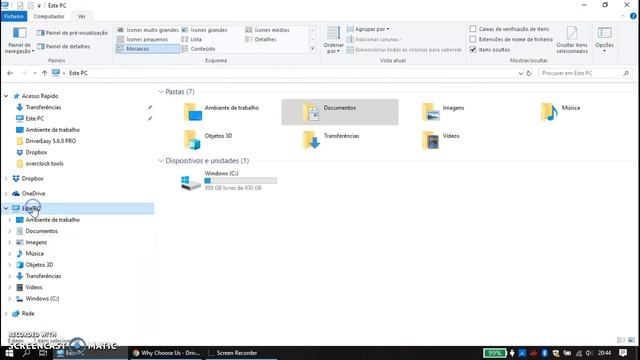
Task: Select the Documentos folder tile
Action: [340, 112]
